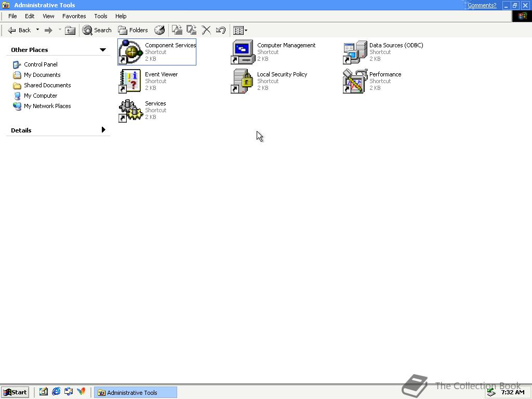Click the Event Viewer name label
This screenshot has width=532, height=399.
[x=161, y=74]
